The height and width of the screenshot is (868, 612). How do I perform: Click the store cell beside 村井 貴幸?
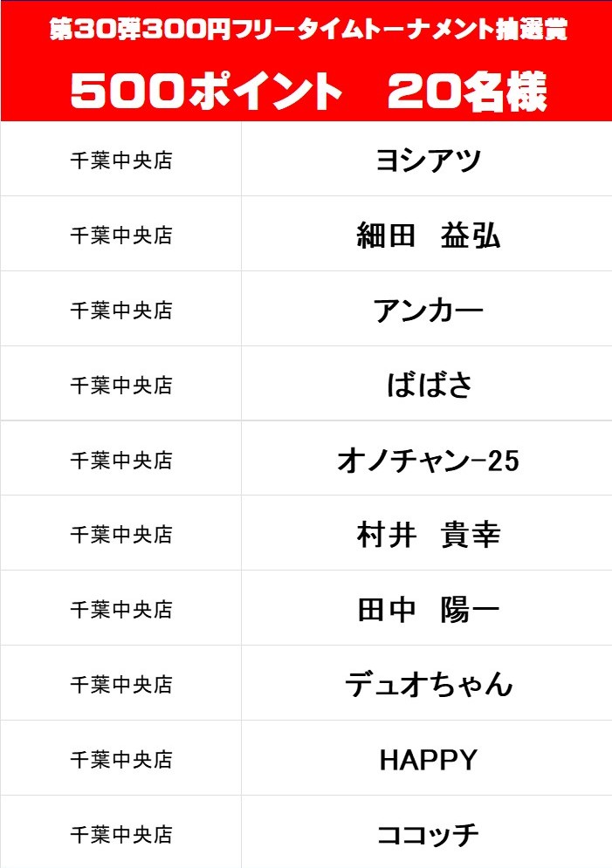[x=121, y=536]
